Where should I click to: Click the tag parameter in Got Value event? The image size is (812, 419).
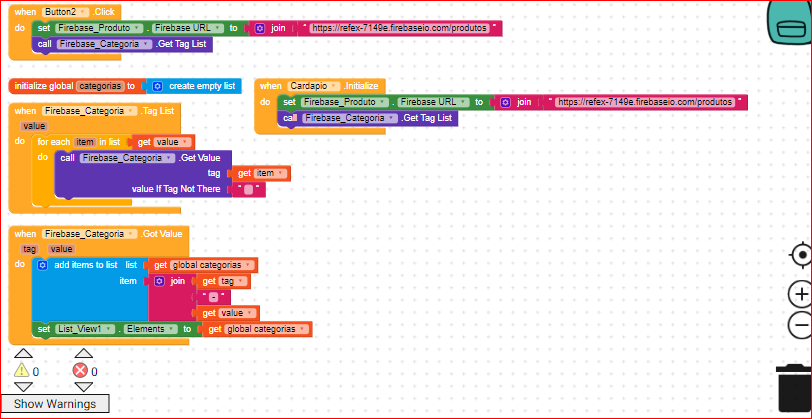[x=29, y=249]
